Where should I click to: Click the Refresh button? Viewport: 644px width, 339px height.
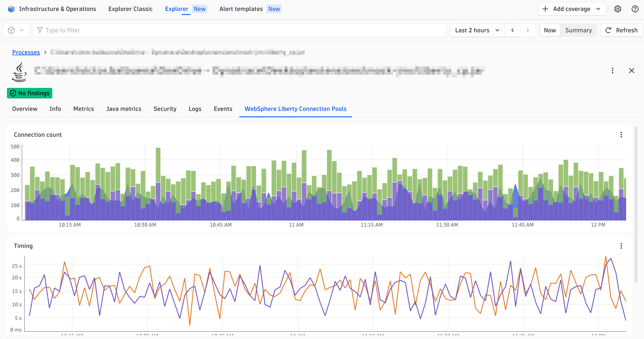coord(622,30)
